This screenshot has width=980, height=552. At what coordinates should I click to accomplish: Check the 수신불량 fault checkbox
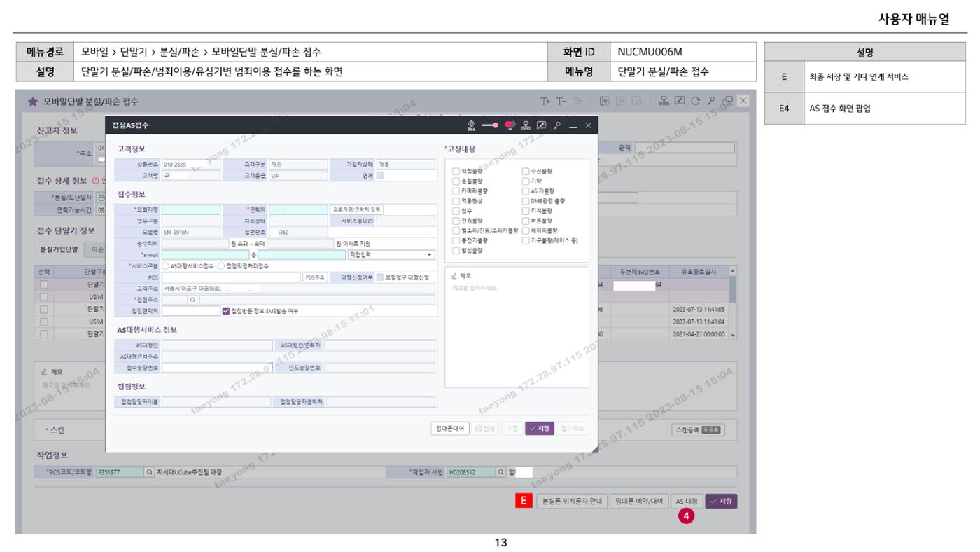(x=526, y=172)
